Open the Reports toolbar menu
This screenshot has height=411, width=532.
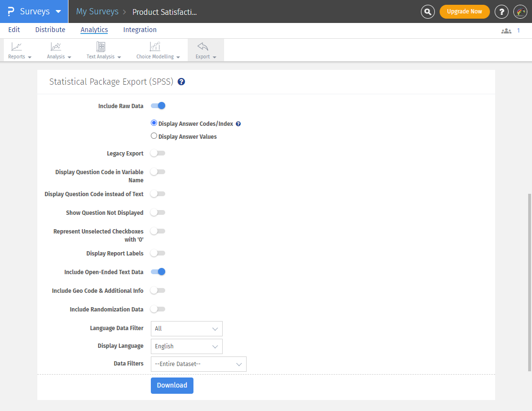pos(17,50)
